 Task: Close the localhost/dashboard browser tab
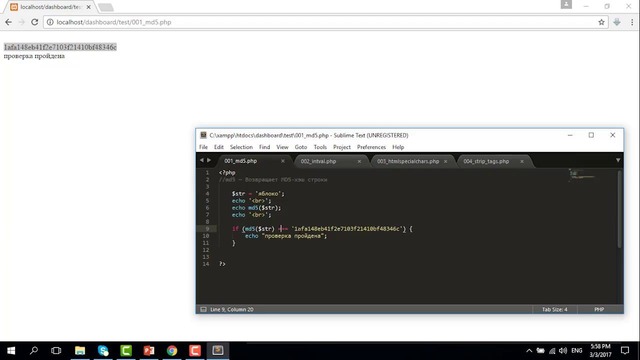pos(89,7)
